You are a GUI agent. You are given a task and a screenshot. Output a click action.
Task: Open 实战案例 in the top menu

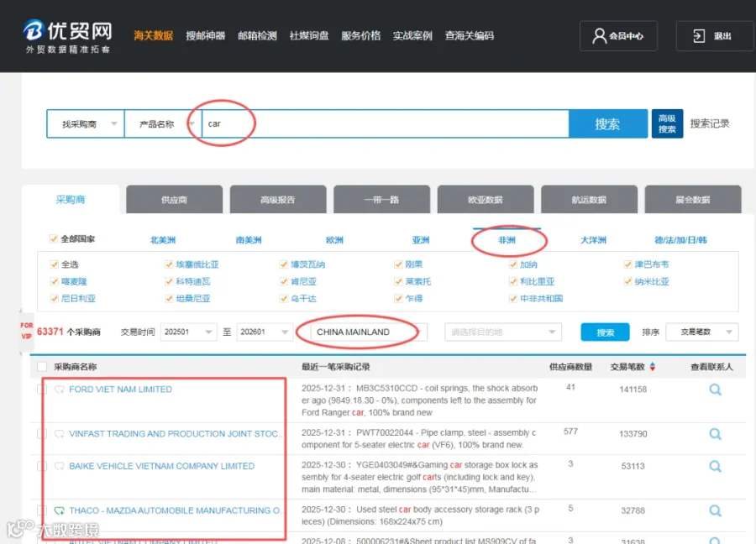(412, 35)
